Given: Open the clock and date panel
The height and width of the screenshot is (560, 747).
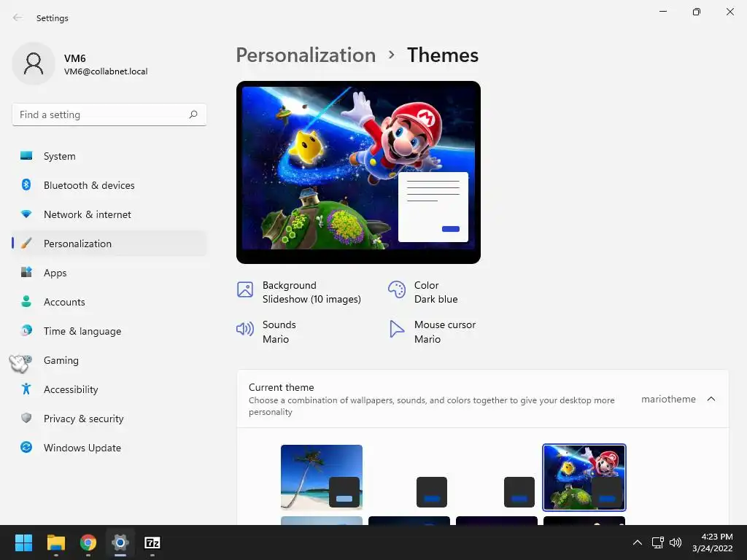Looking at the screenshot, I should (712, 542).
